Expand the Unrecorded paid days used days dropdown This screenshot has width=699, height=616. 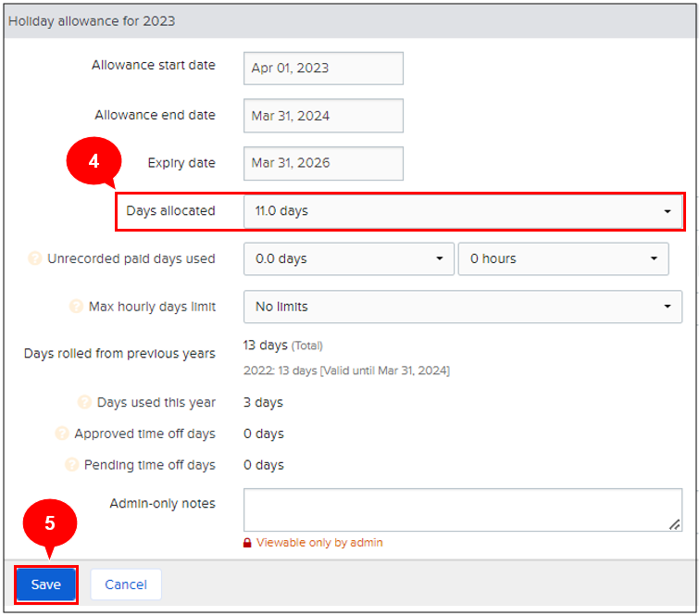[349, 259]
